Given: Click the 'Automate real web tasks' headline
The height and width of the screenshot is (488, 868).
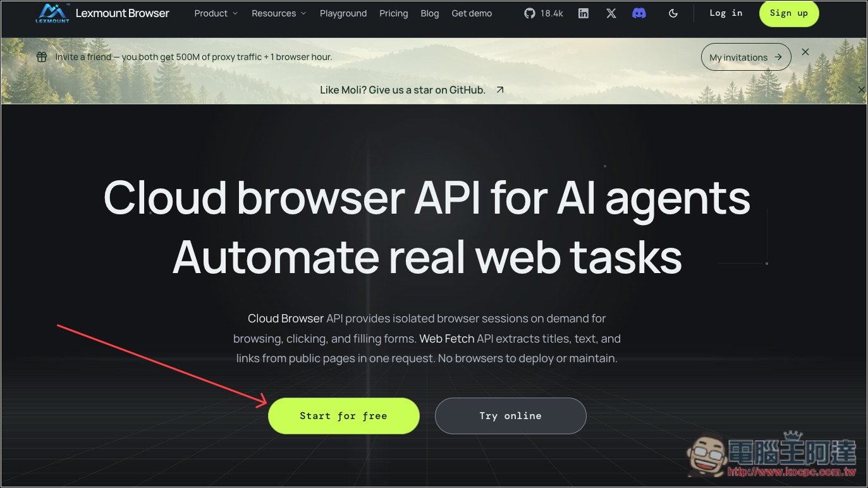Looking at the screenshot, I should click(427, 257).
